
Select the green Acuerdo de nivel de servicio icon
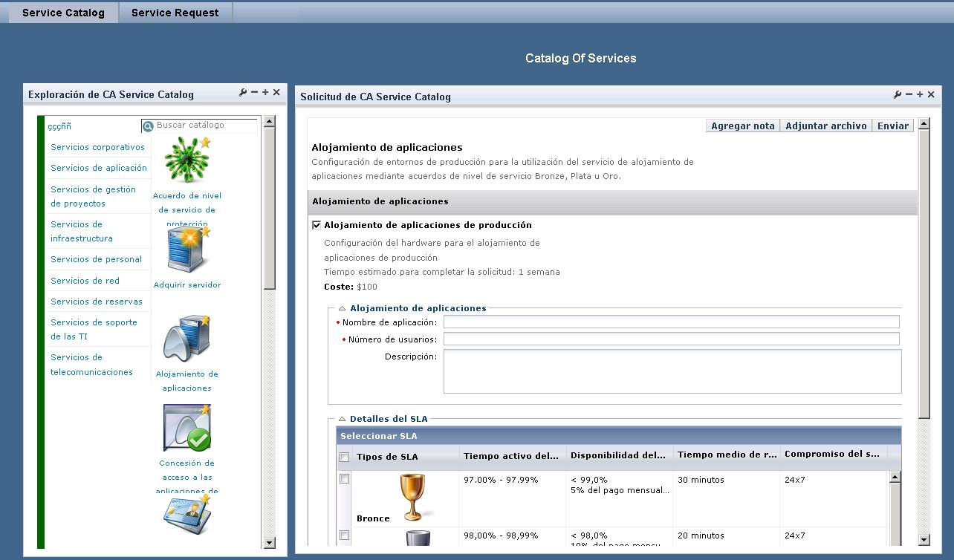pyautogui.click(x=186, y=160)
